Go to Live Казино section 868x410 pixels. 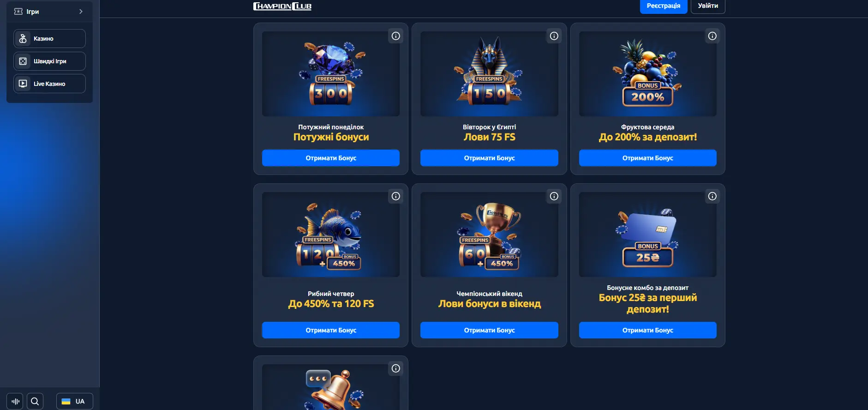pyautogui.click(x=49, y=84)
